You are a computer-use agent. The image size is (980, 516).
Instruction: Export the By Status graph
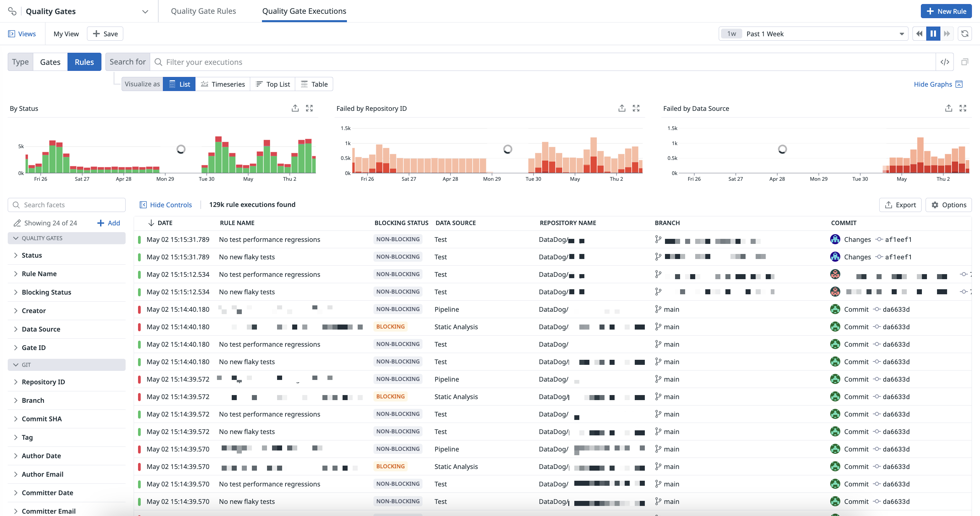pos(295,109)
